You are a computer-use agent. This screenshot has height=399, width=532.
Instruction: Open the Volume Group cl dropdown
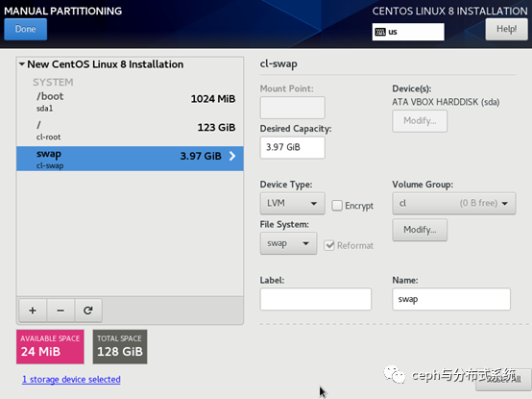click(454, 204)
